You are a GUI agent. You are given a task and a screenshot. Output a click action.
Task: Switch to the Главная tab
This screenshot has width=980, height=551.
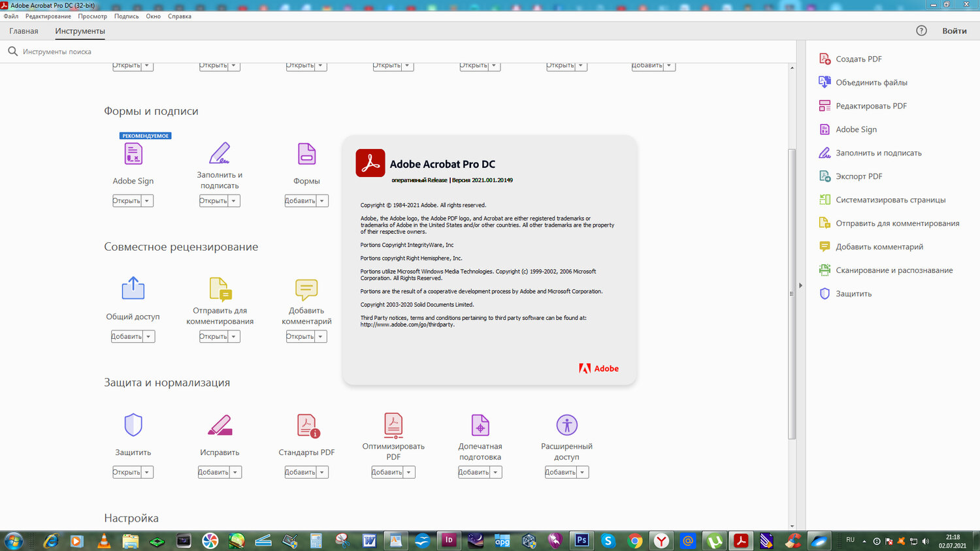[x=24, y=31]
